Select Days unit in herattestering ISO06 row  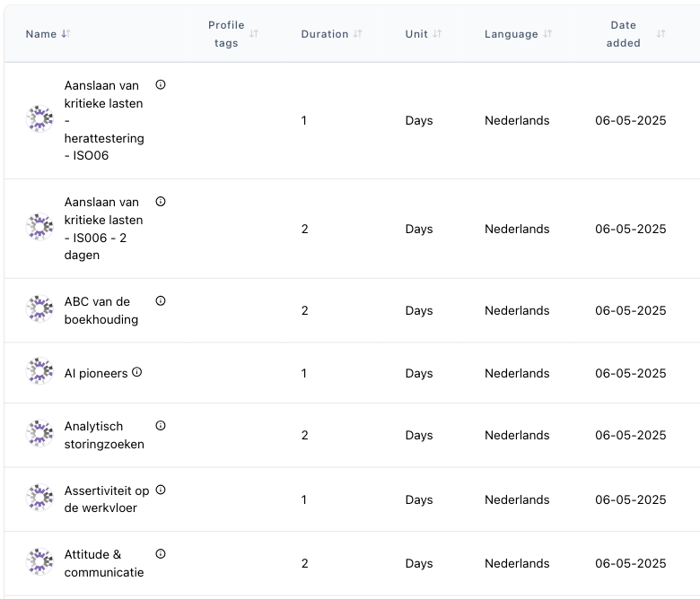pyautogui.click(x=419, y=120)
